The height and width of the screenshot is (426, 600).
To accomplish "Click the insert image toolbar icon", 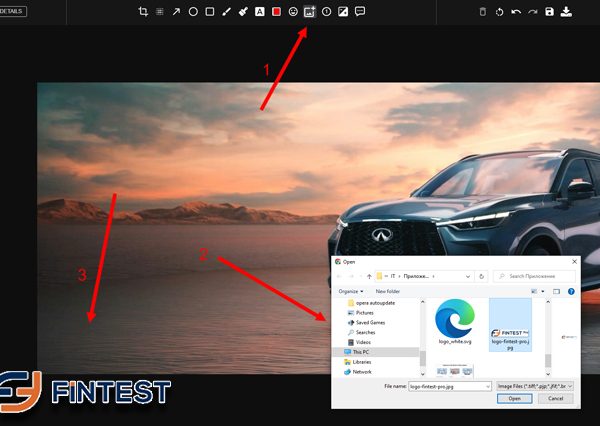I will [x=310, y=12].
